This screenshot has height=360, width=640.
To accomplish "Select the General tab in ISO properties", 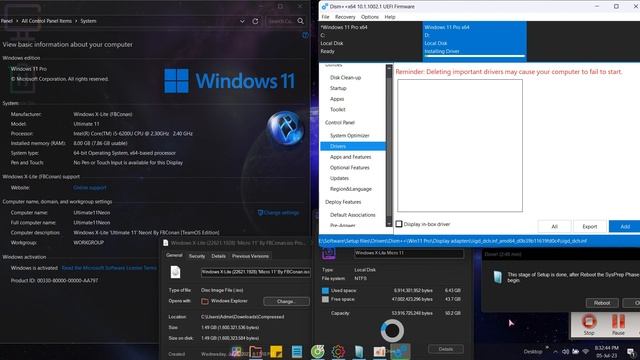I will click(x=174, y=256).
